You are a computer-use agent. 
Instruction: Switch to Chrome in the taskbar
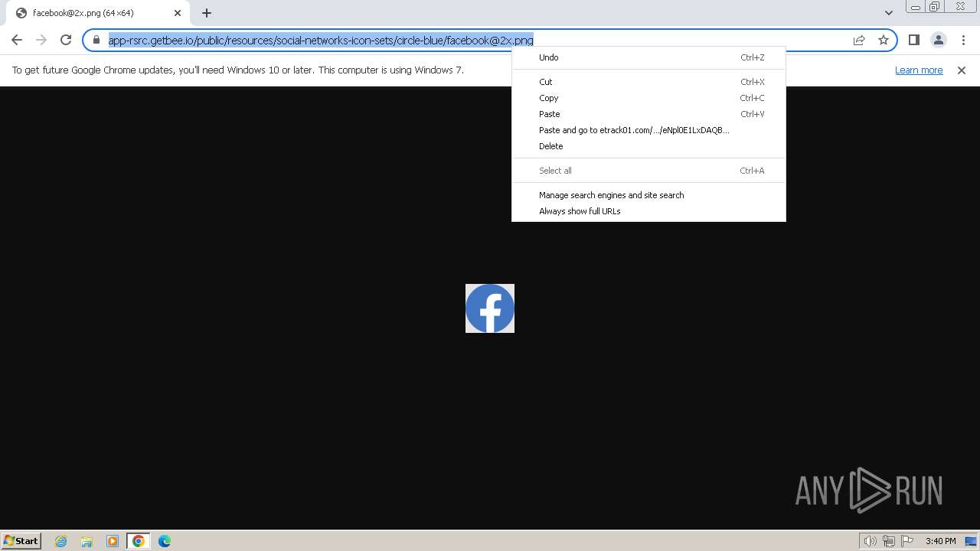point(139,541)
